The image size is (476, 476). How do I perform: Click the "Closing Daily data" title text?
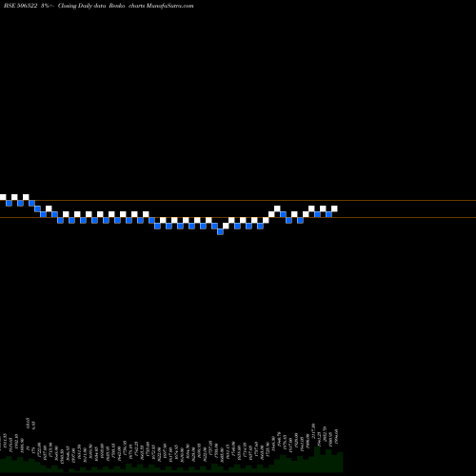click(x=82, y=6)
